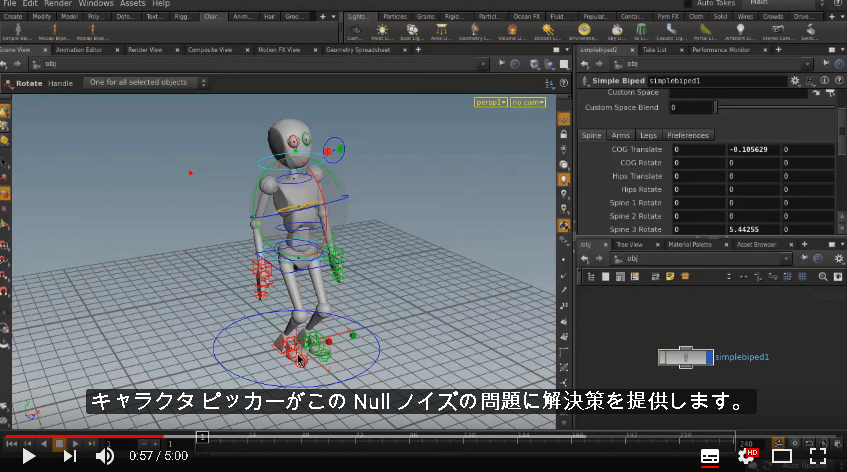Click the network editor find magnifier icon
Screen dimensions: 847x472
coord(823,277)
